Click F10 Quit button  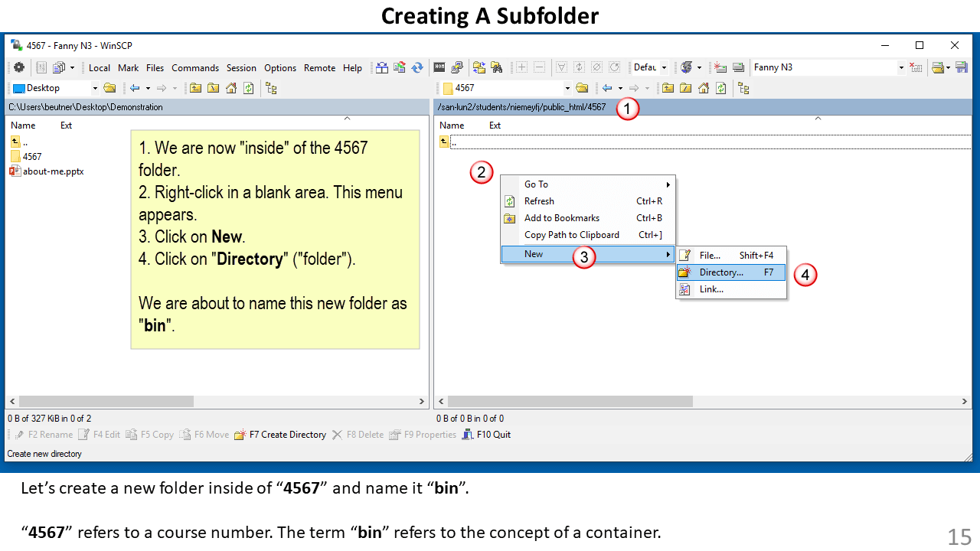pyautogui.click(x=486, y=435)
